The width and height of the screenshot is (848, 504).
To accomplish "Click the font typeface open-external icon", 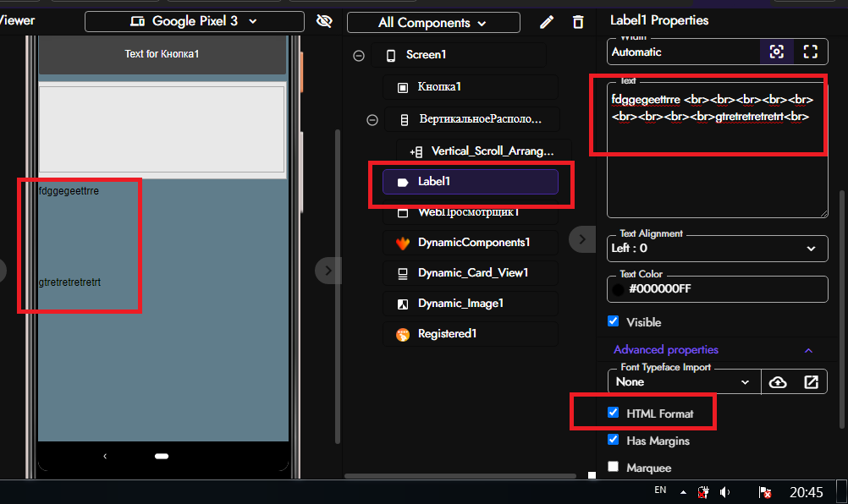I will [x=812, y=382].
